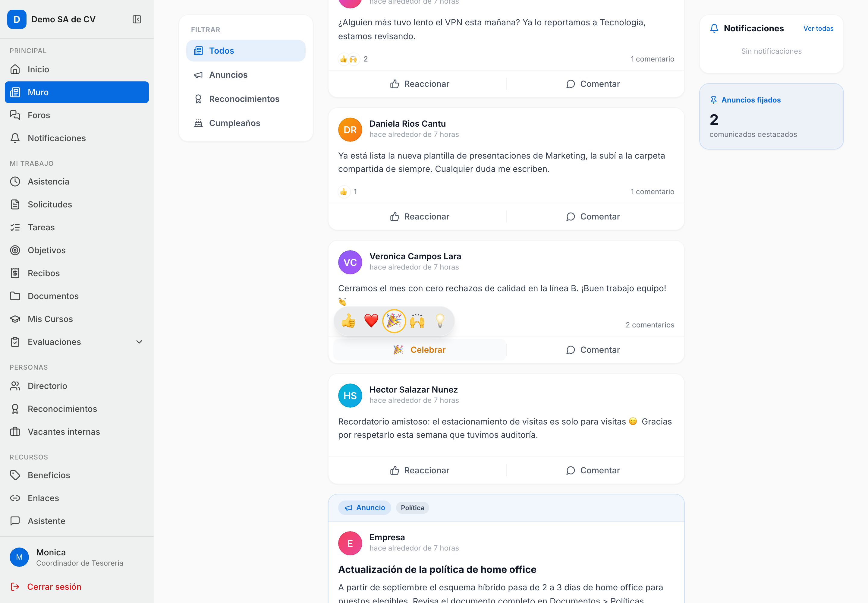Click Reaccionar on the VPN post

(420, 84)
